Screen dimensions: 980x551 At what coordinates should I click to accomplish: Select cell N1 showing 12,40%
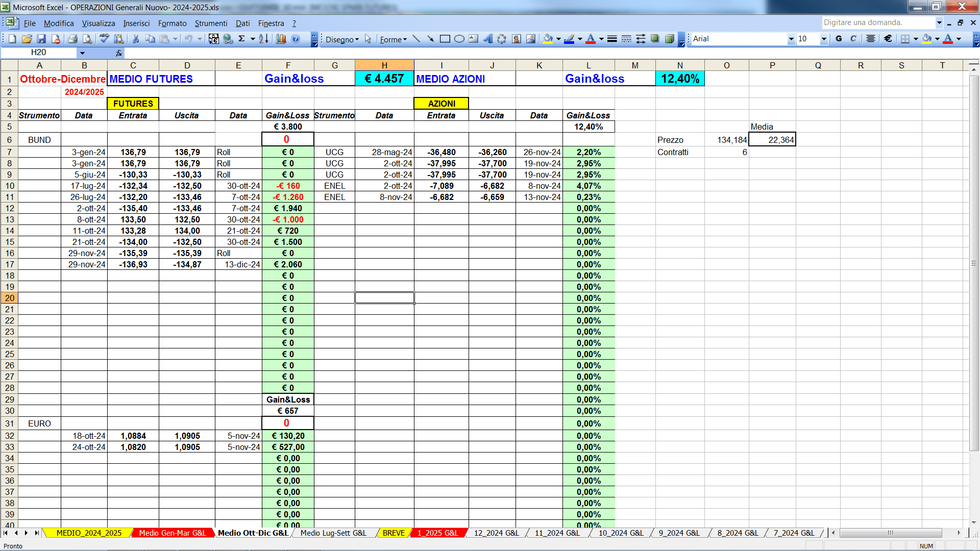pos(680,79)
